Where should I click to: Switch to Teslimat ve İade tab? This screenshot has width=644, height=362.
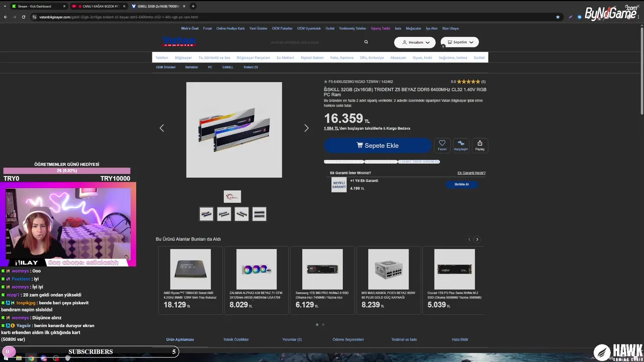tap(404, 340)
